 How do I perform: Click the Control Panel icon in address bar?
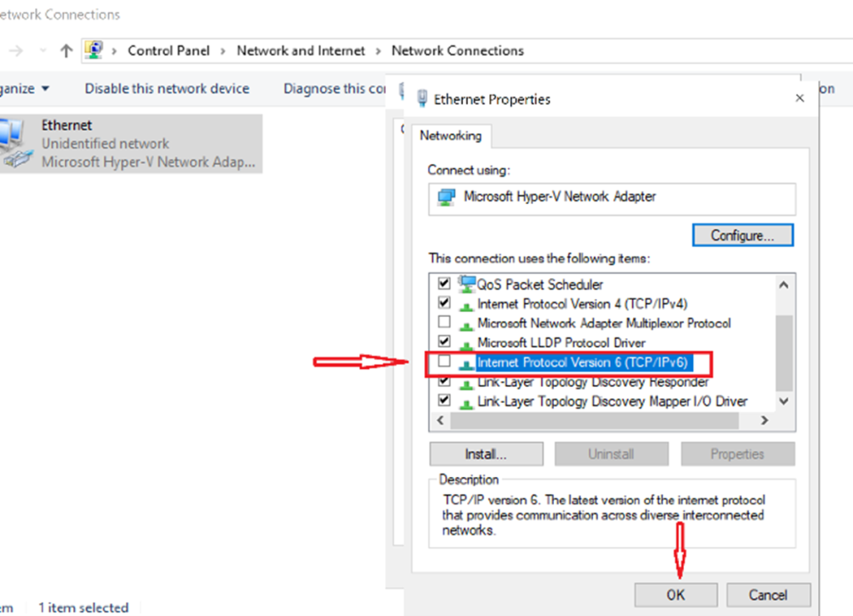pyautogui.click(x=94, y=50)
